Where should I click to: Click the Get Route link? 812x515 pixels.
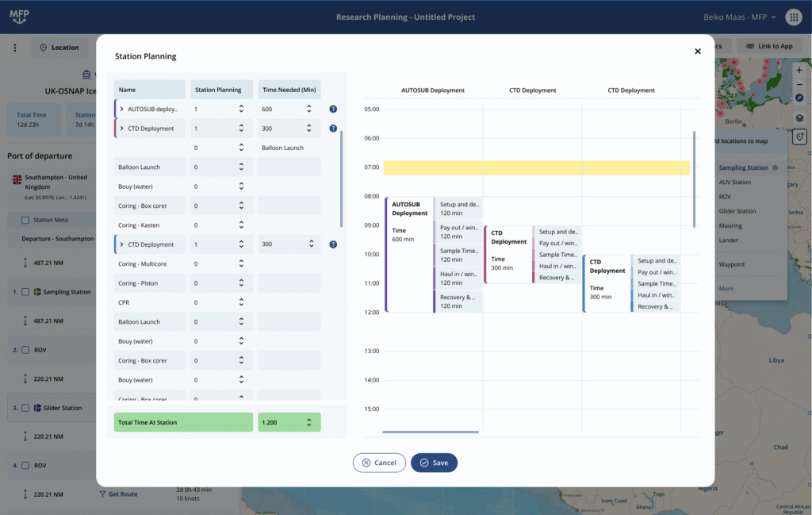[119, 494]
